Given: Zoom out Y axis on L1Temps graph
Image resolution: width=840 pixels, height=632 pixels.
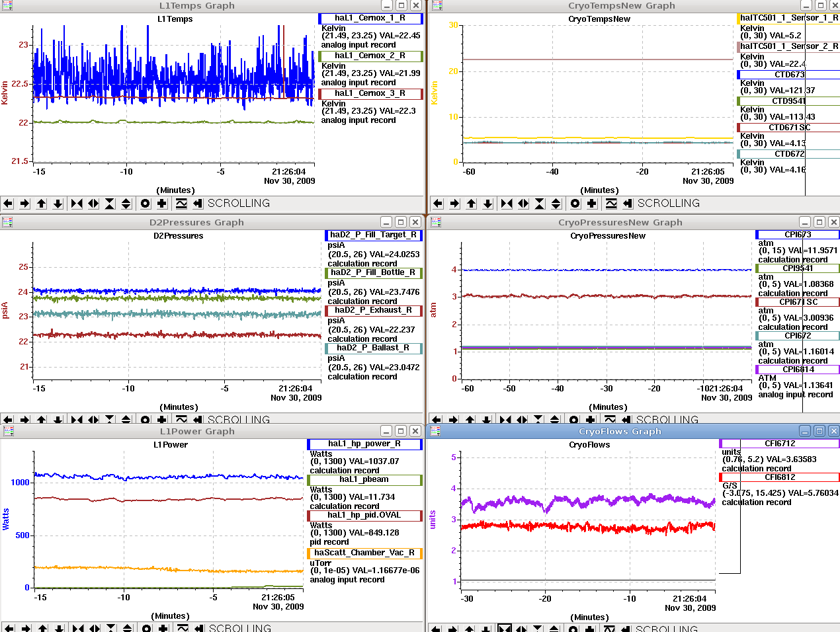Looking at the screenshot, I should pyautogui.click(x=126, y=204).
